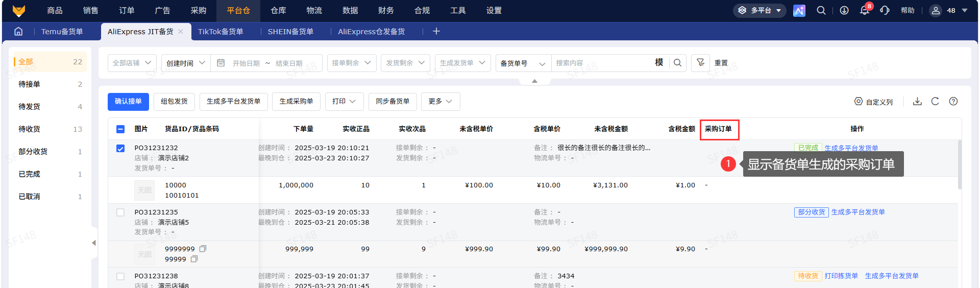Switch to Temu备货单 tab
The image size is (980, 288).
tap(62, 31)
